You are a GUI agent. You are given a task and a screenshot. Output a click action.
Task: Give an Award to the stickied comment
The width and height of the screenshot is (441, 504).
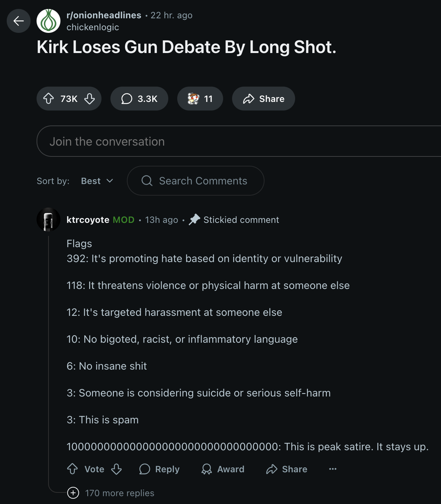[x=223, y=469]
